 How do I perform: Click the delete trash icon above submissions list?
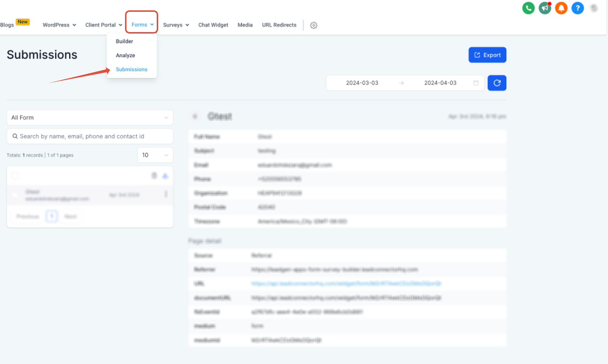pyautogui.click(x=154, y=176)
